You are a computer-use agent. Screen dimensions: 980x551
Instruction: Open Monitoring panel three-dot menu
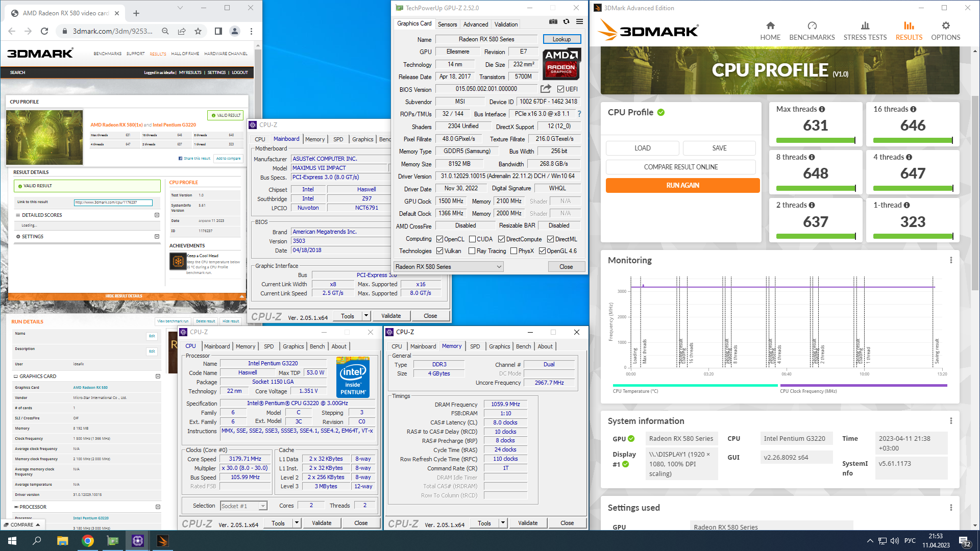[x=951, y=260]
